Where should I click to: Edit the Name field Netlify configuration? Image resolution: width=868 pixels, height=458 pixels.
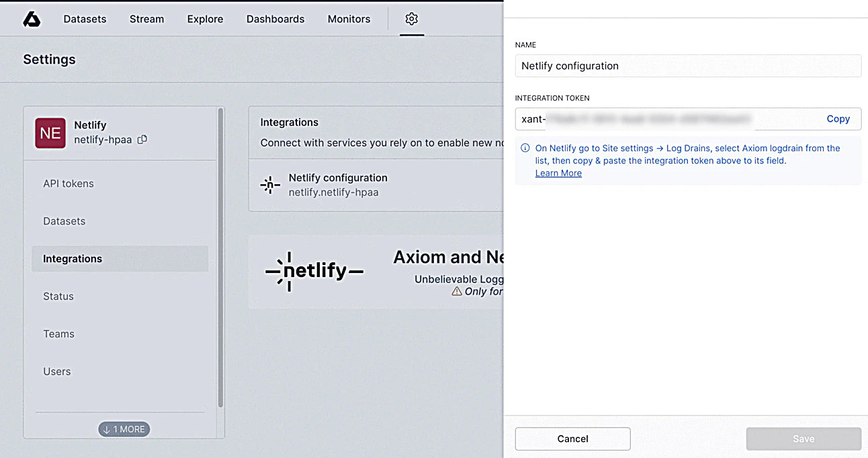pyautogui.click(x=688, y=66)
